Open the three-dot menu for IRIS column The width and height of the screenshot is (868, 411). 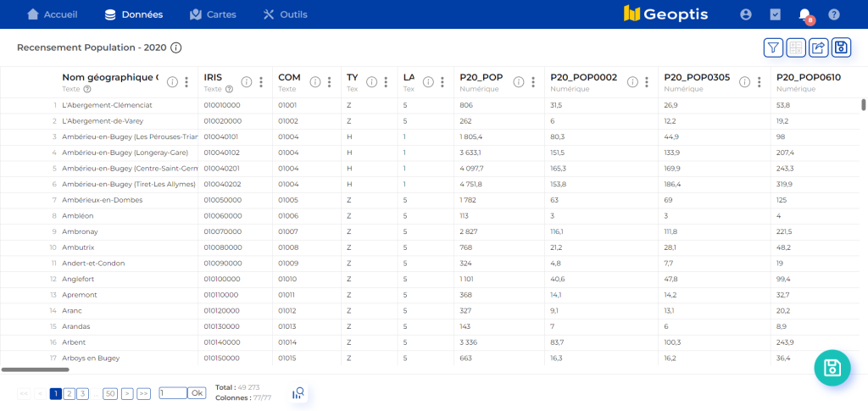[x=261, y=82]
